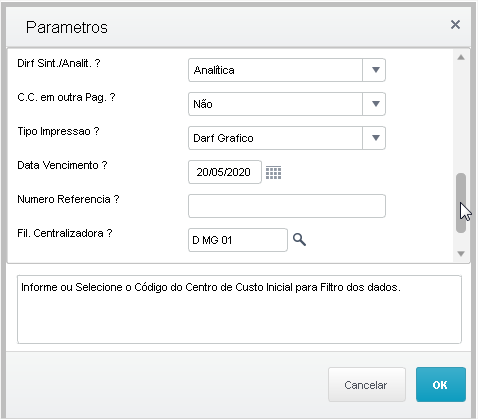Open the calendar picker for Data Vencimento
Viewport: 478px width, 419px height.
point(273,173)
